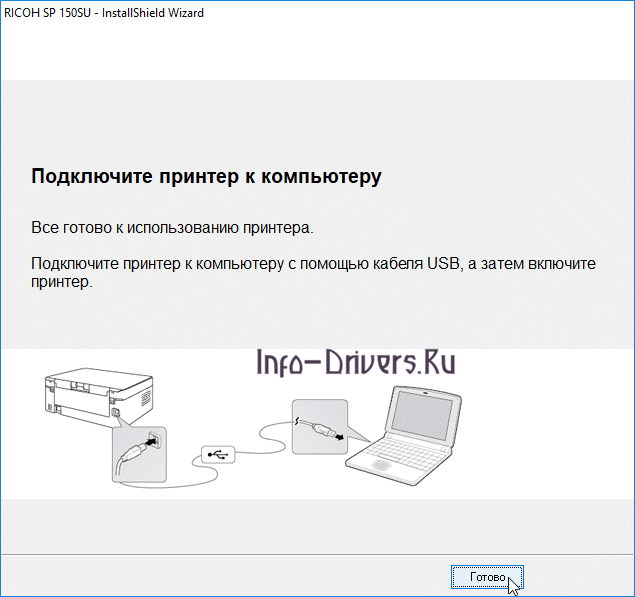The width and height of the screenshot is (635, 597).
Task: Click the heading Подключите принтер к компьютеру
Action: [x=207, y=176]
